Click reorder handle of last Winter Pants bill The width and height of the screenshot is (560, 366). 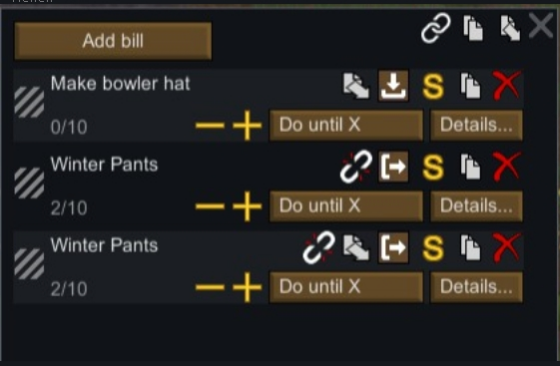29,264
